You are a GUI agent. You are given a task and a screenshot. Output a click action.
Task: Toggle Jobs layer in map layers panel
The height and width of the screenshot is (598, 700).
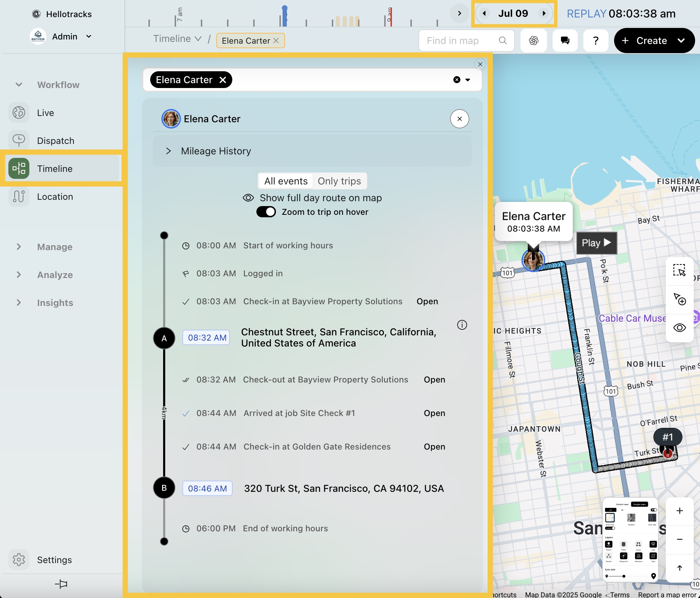[653, 544]
